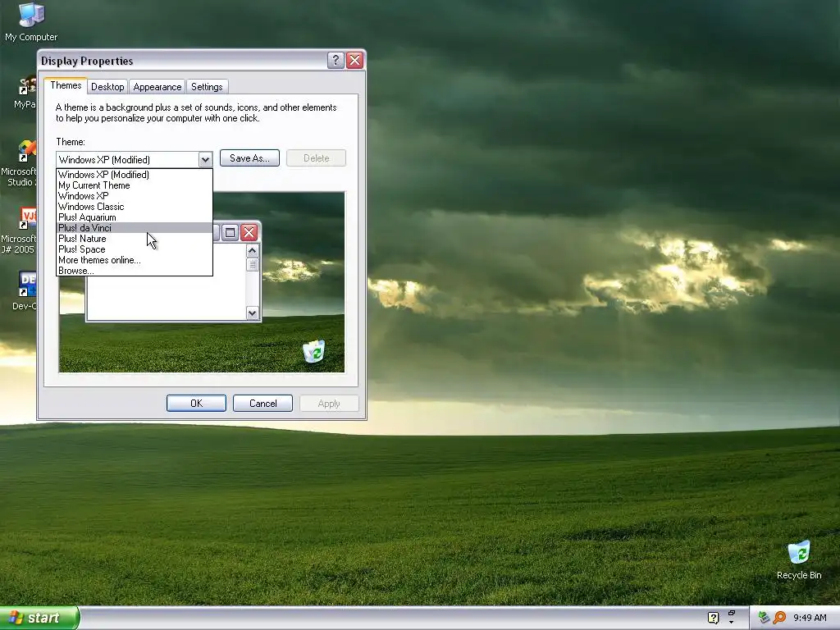Choose Plus! da Vinci theme from the list
This screenshot has width=840, height=630.
134,228
